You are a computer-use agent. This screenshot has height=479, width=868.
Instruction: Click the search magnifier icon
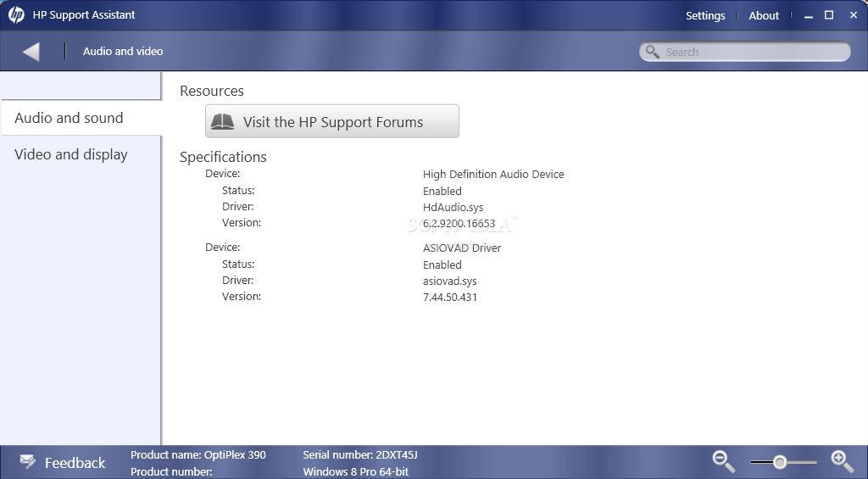click(653, 52)
